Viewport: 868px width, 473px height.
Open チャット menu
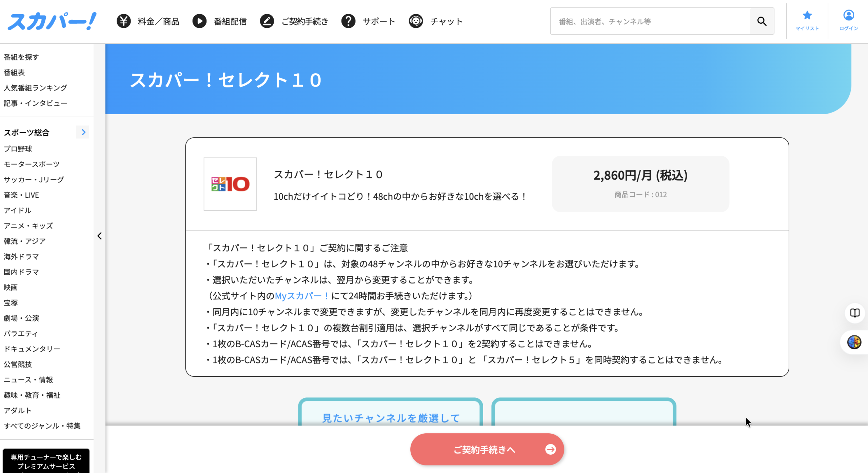tap(447, 22)
